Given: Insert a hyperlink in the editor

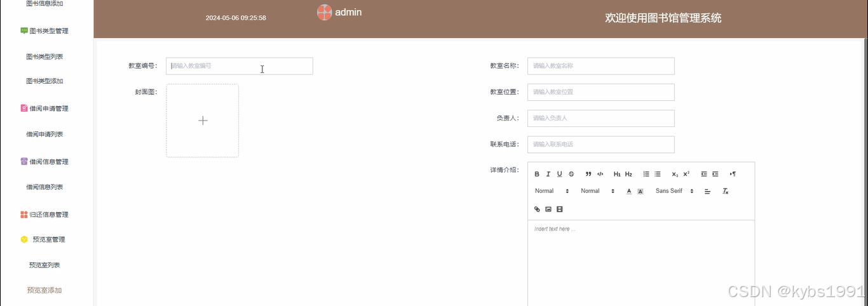Looking at the screenshot, I should tap(537, 209).
